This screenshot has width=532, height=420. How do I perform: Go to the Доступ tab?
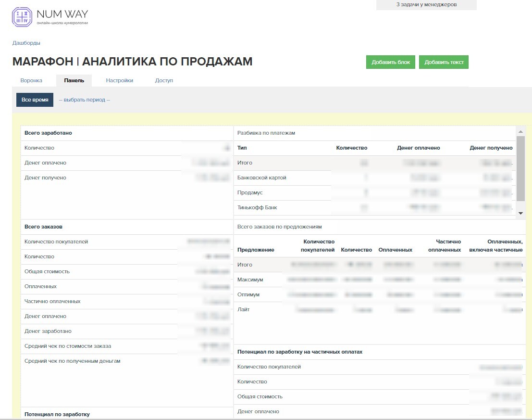click(164, 80)
